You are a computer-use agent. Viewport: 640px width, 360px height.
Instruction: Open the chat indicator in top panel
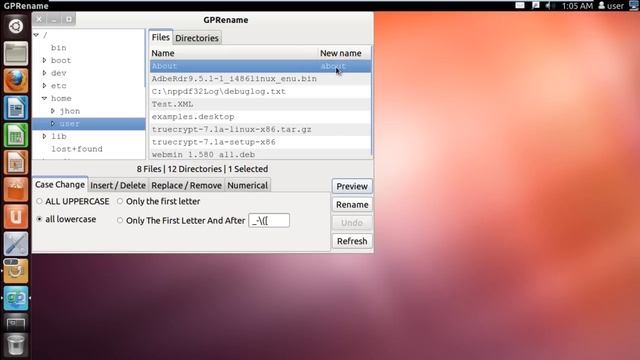pyautogui.click(x=536, y=5)
